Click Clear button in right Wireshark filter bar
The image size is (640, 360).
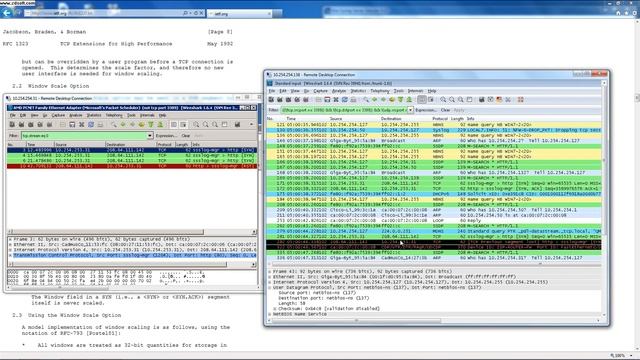[x=445, y=110]
